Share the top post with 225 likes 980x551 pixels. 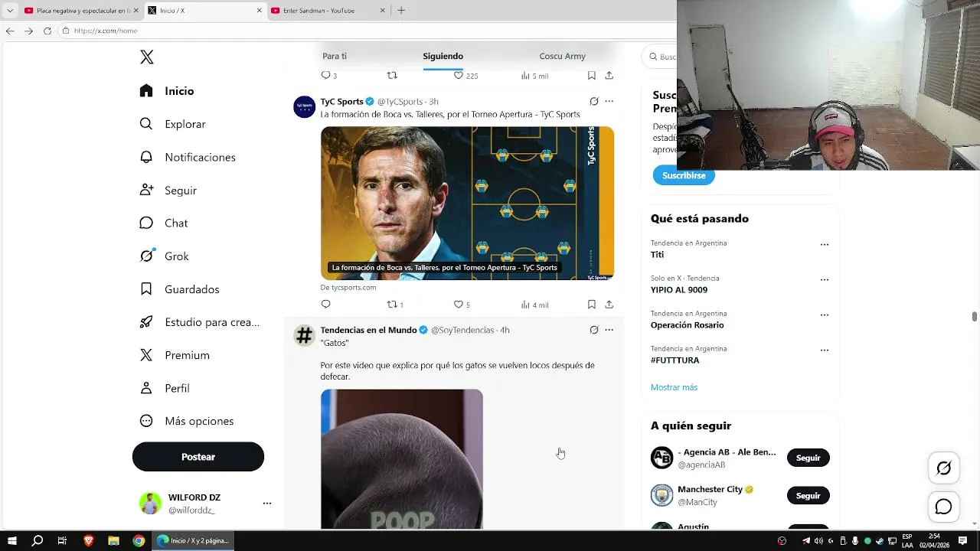click(x=609, y=75)
